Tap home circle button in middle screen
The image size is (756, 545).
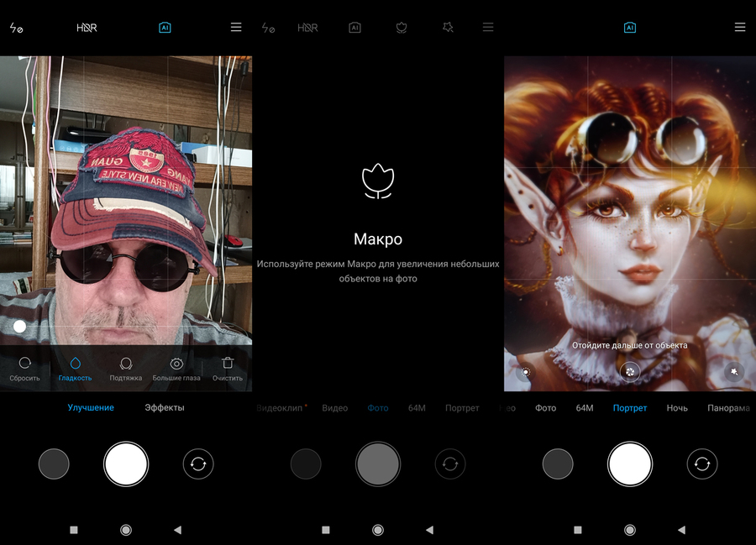378,530
